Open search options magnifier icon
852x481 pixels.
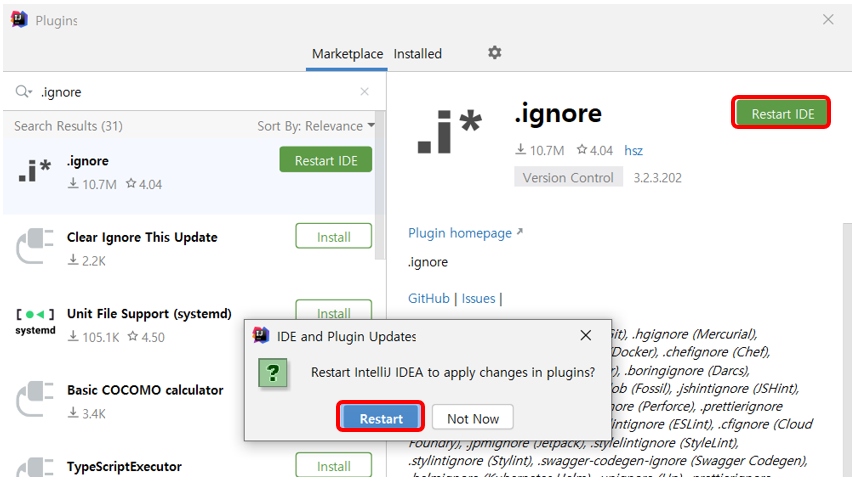(23, 91)
